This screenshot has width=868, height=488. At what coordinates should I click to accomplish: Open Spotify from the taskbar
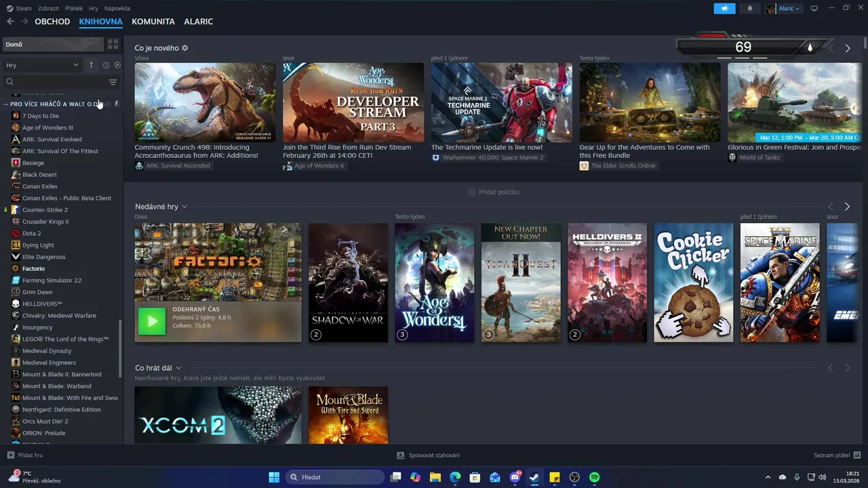click(x=595, y=477)
